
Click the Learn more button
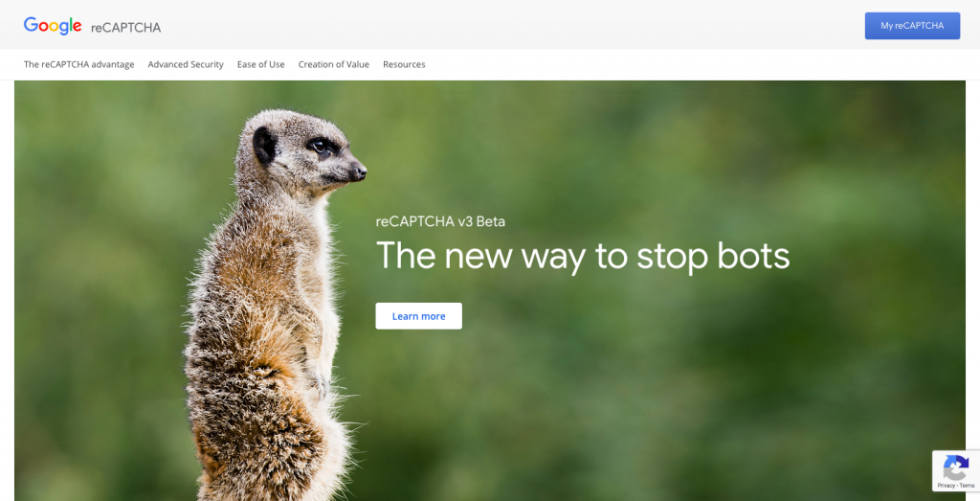419,316
